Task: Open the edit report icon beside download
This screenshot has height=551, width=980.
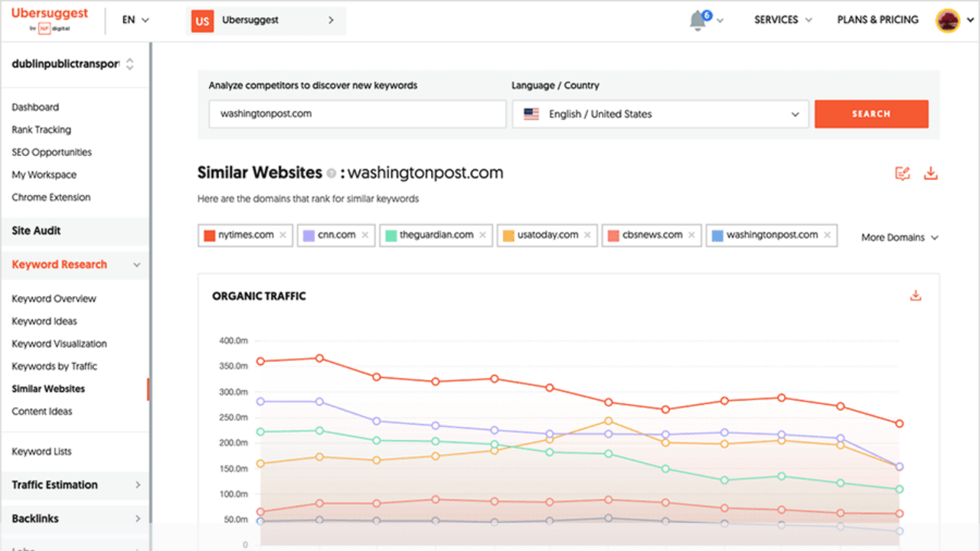Action: 903,173
